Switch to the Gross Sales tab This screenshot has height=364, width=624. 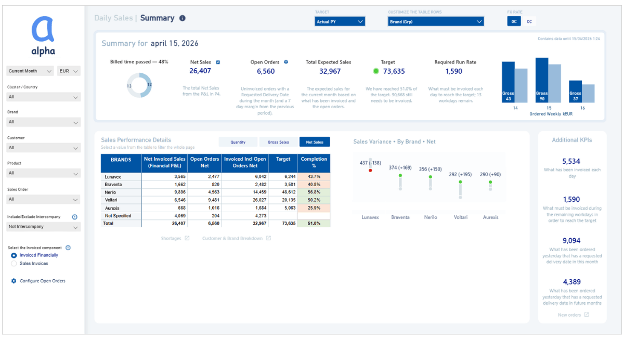[278, 141]
